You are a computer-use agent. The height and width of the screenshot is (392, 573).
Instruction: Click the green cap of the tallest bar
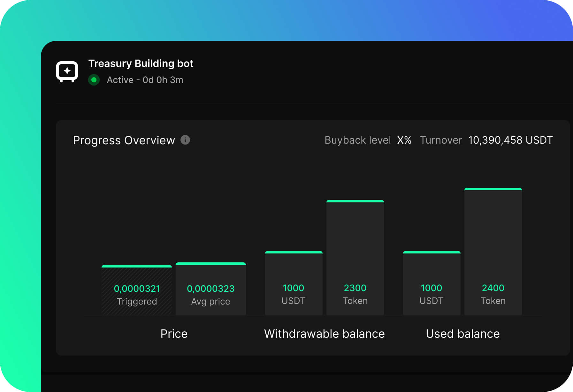pos(493,189)
